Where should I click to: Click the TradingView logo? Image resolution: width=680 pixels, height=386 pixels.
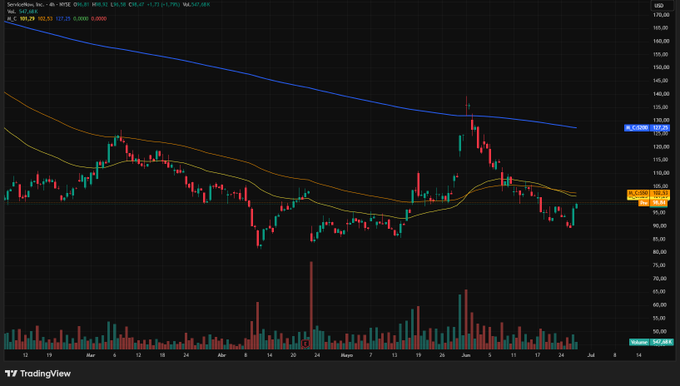click(x=38, y=373)
